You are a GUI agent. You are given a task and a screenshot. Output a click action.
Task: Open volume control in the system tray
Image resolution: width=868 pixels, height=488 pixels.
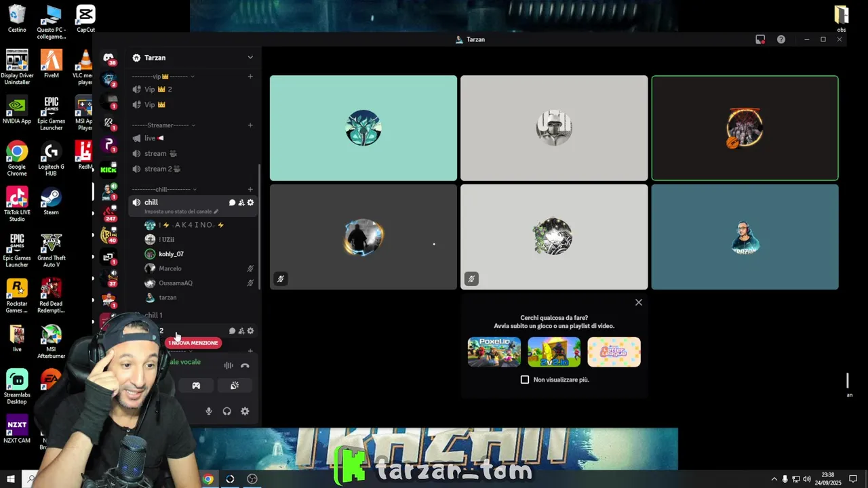point(807,479)
